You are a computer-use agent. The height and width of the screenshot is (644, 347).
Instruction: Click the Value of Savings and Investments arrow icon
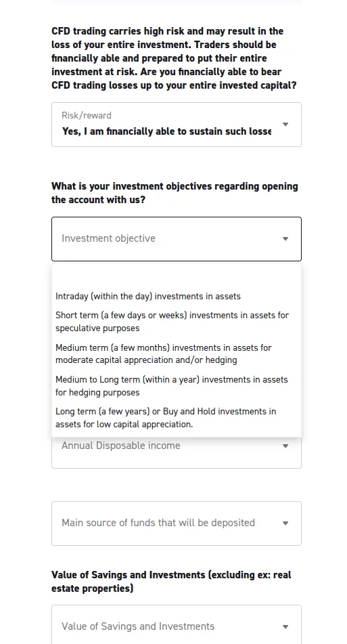coord(285,627)
